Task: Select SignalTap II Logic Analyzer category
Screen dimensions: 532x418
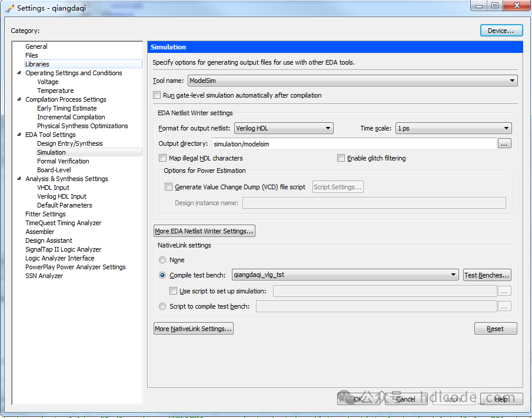Action: click(x=64, y=249)
